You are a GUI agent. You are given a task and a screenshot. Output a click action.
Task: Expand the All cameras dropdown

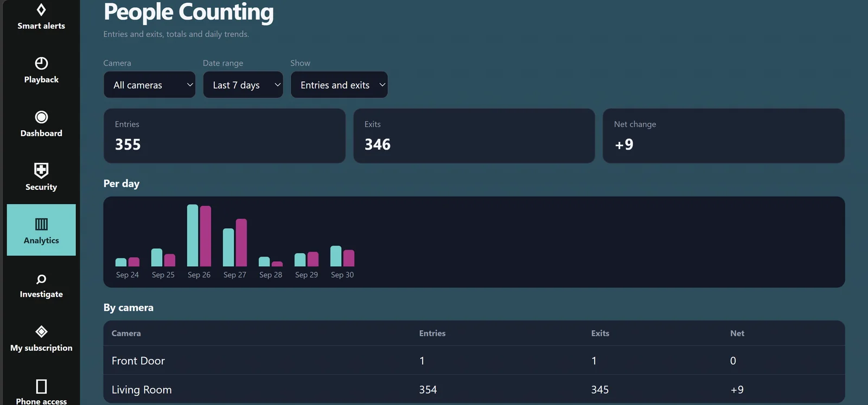click(x=149, y=85)
